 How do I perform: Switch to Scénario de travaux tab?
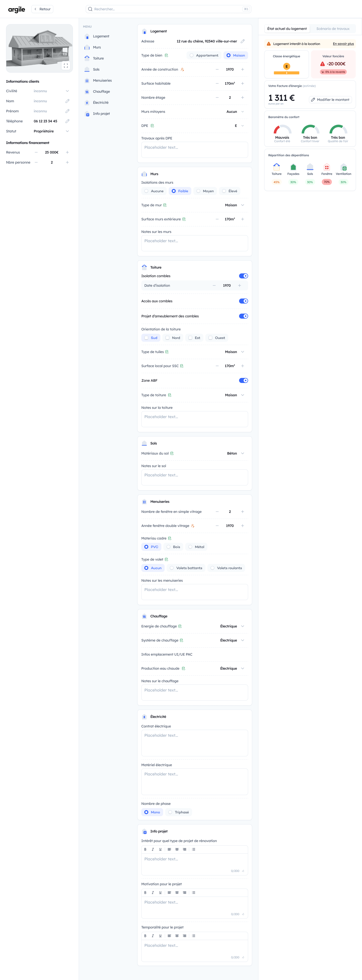tap(333, 29)
